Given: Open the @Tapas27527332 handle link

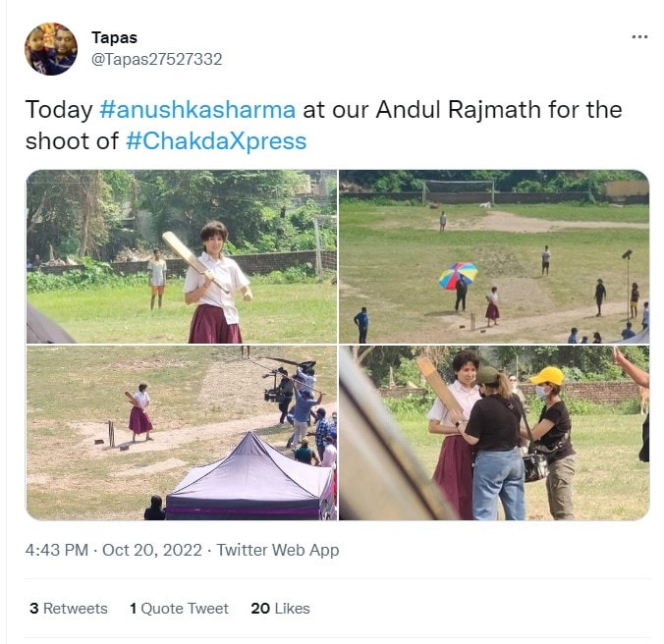Looking at the screenshot, I should pos(157,59).
